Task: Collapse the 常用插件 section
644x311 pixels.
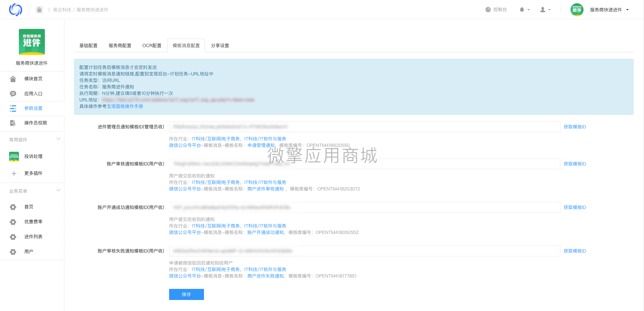Action: click(59, 139)
